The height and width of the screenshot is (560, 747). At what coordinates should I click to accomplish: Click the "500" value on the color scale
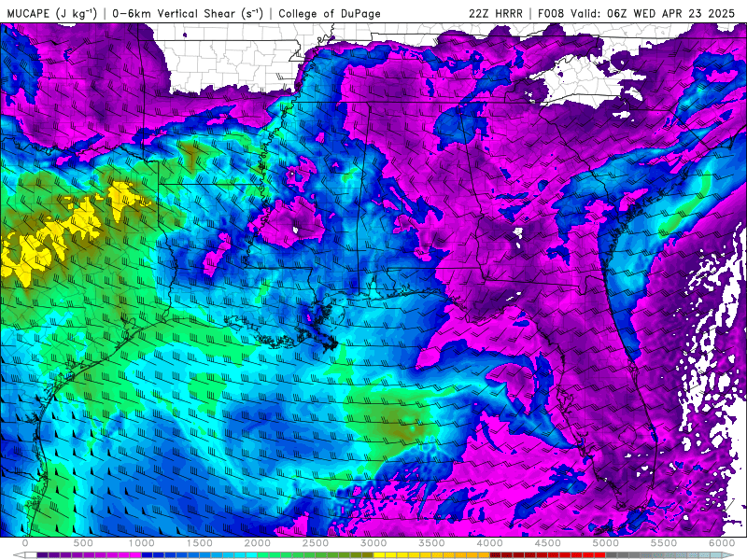click(83, 543)
